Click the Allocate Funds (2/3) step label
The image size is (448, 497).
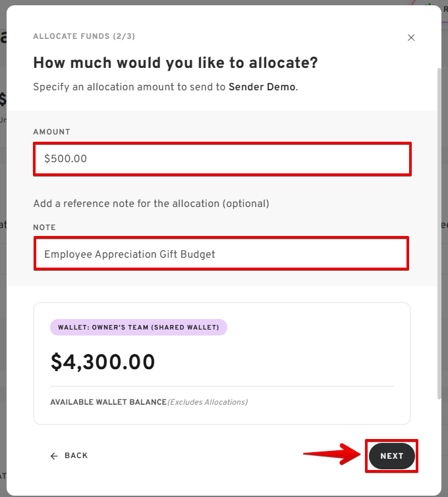[84, 36]
